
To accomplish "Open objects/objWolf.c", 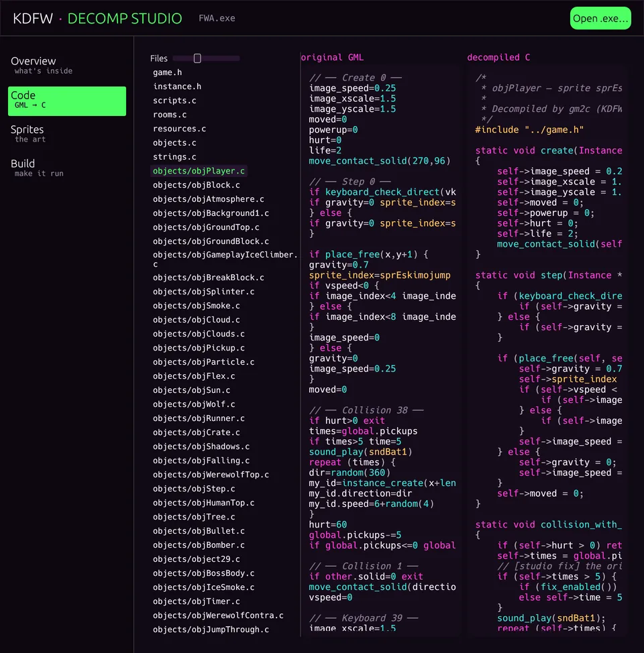I will pos(194,404).
